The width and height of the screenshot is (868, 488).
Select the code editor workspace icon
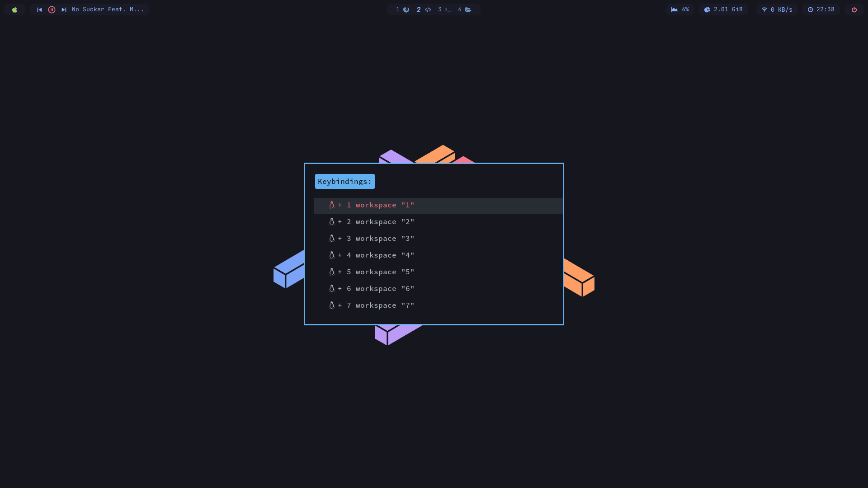coord(428,9)
